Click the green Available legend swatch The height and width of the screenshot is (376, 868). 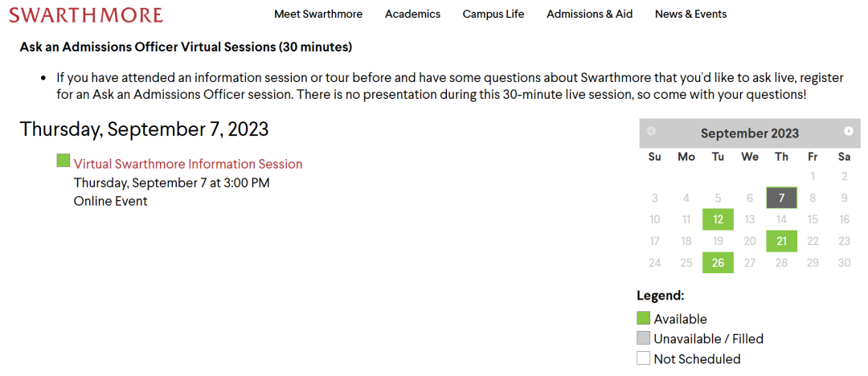[643, 318]
